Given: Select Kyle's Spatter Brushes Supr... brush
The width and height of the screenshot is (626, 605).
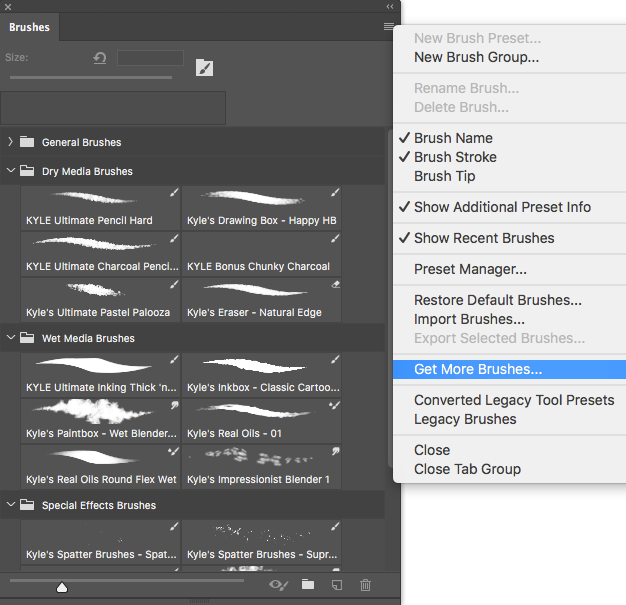Looking at the screenshot, I should coord(261,542).
